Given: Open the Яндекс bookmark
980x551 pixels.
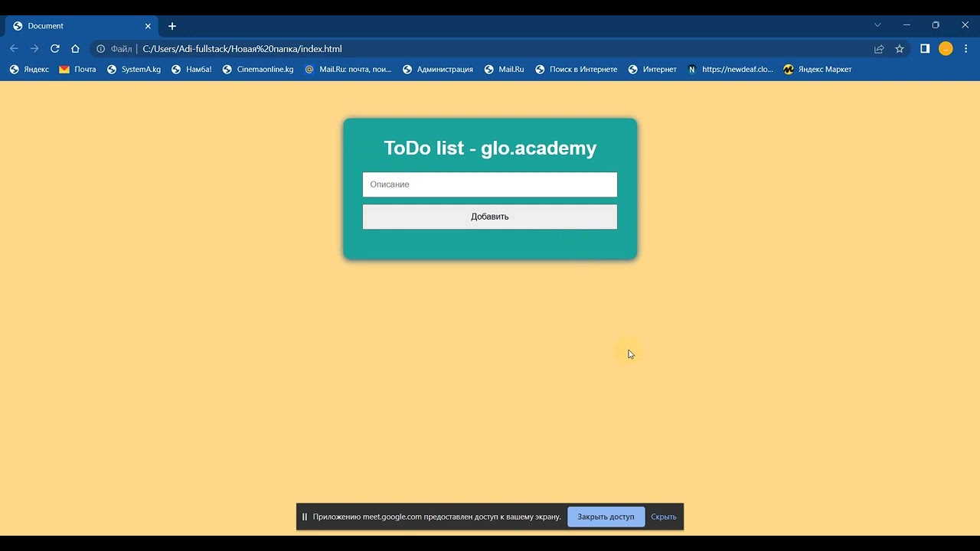Looking at the screenshot, I should [x=29, y=69].
